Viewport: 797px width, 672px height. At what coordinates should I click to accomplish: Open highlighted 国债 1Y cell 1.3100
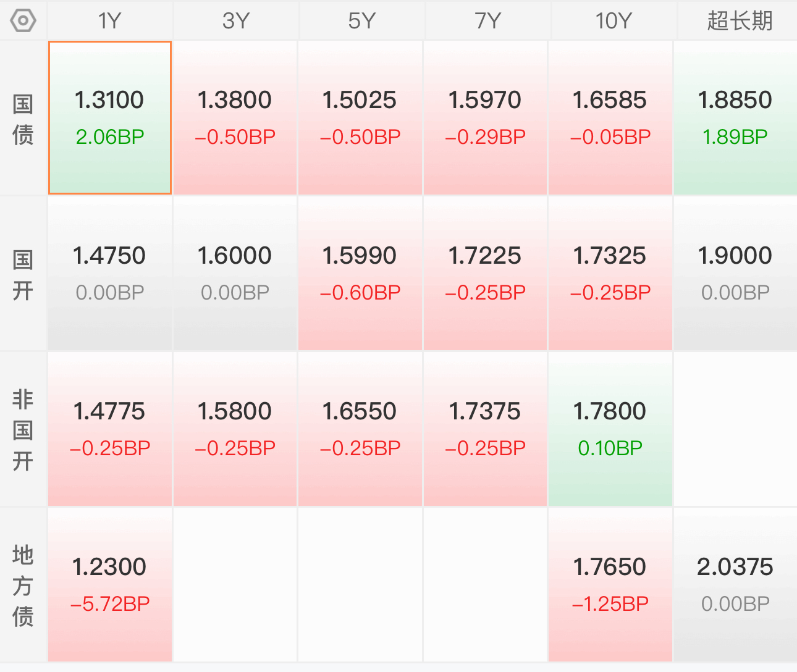[x=110, y=118]
